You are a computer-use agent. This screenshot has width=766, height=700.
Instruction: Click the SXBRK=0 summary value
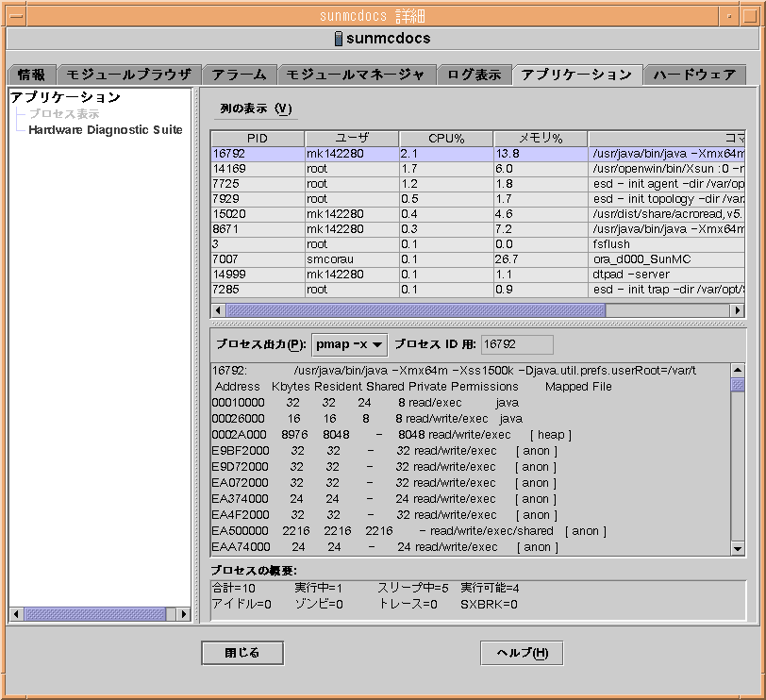tap(489, 605)
